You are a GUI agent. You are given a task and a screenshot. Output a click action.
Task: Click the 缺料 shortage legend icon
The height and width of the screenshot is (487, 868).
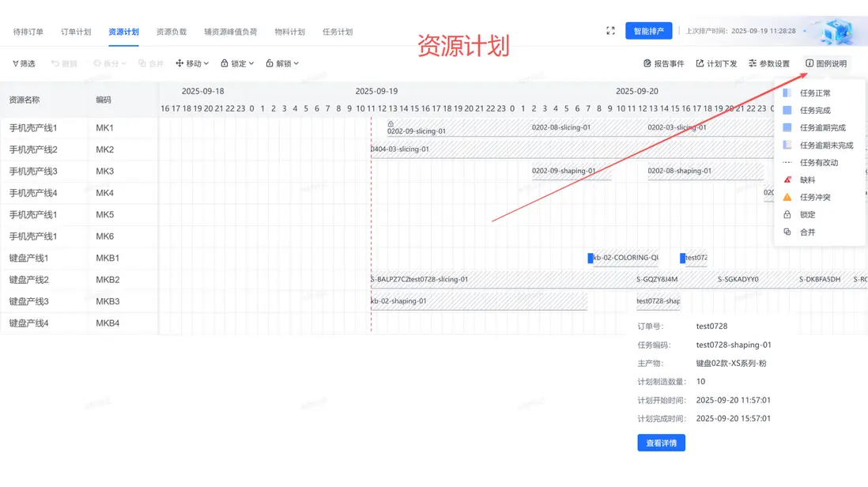click(x=787, y=179)
